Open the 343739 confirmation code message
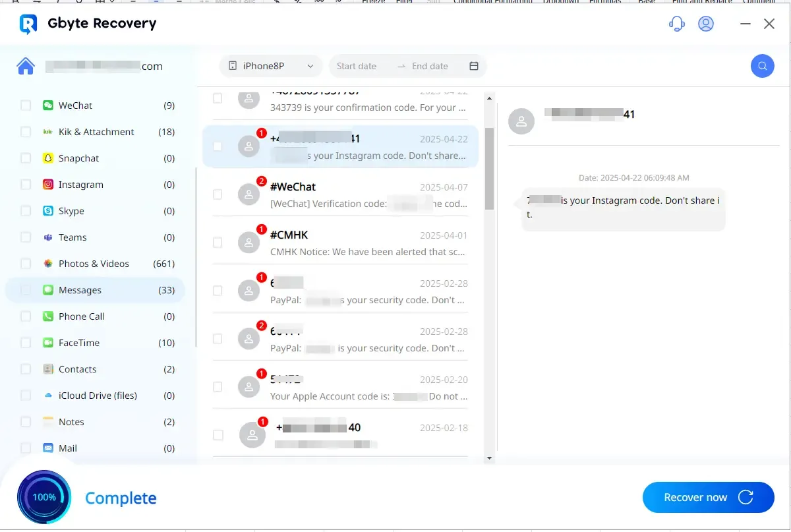 tap(340, 105)
